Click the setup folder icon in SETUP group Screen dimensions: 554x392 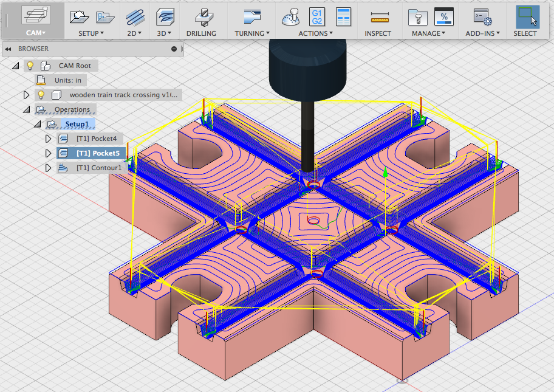pyautogui.click(x=105, y=17)
